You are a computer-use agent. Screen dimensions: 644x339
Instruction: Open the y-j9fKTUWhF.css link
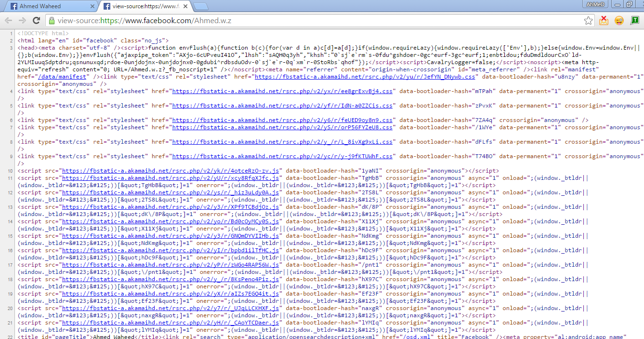coord(282,156)
